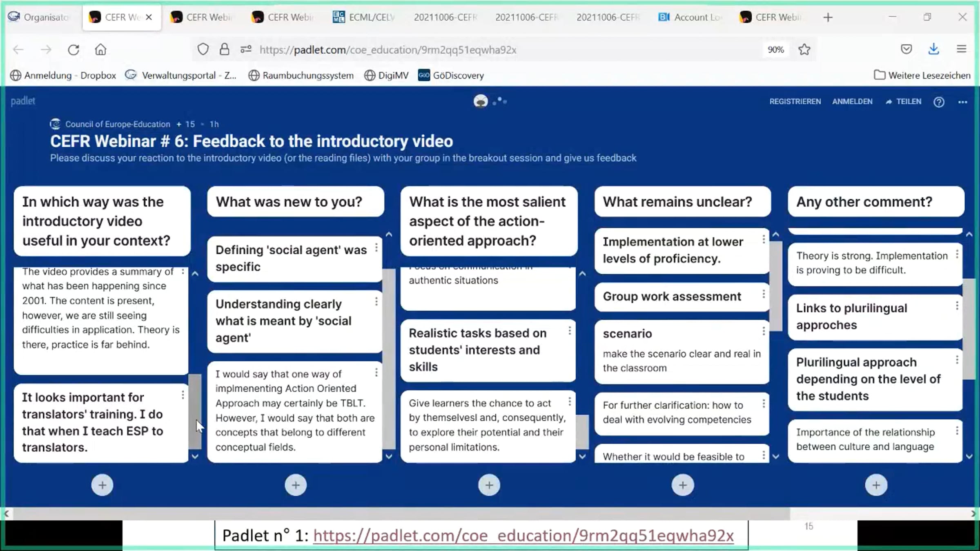This screenshot has height=551, width=980.
Task: Open the Firefox hamburger menu
Action: coord(961,50)
